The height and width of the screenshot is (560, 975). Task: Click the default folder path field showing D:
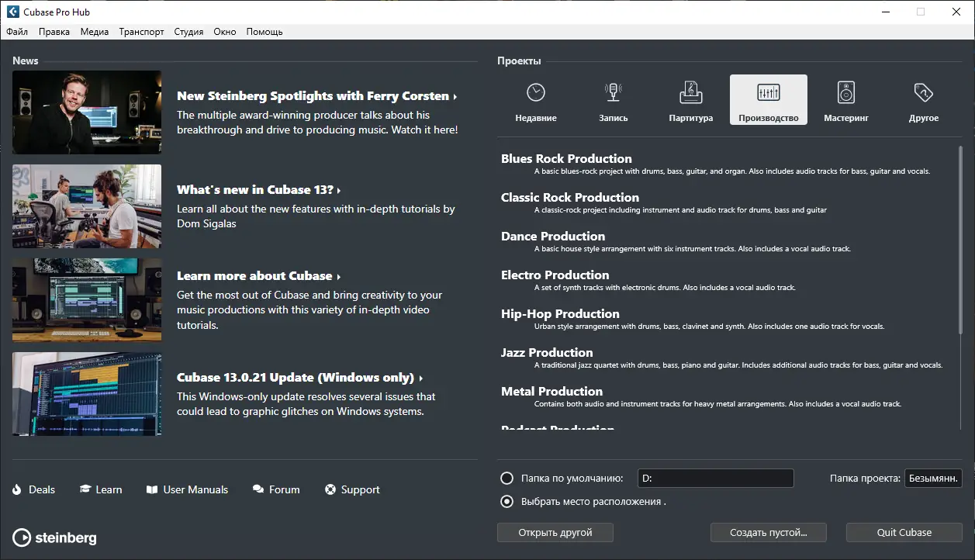tap(714, 478)
